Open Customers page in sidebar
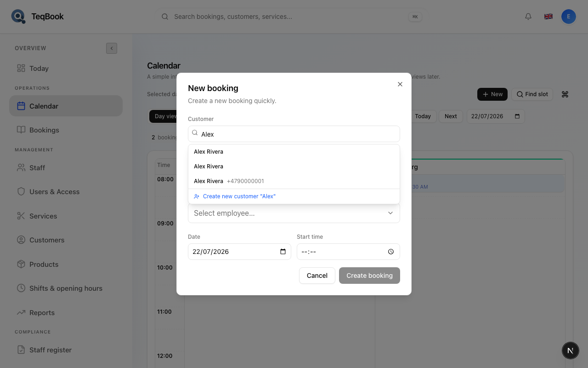Viewport: 588px width, 368px height. (66, 240)
